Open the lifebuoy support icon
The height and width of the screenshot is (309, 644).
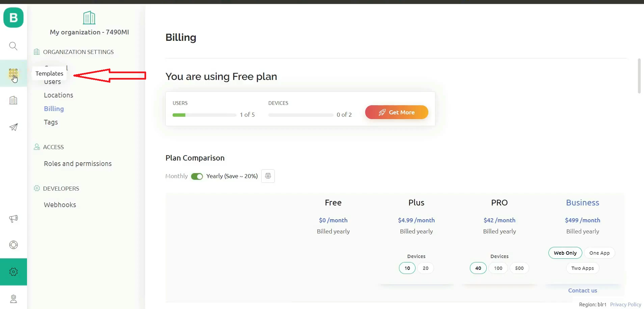13,245
